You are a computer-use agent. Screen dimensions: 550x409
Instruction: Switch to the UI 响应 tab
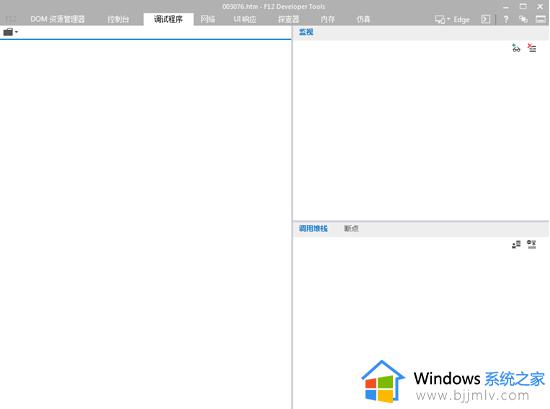click(244, 19)
